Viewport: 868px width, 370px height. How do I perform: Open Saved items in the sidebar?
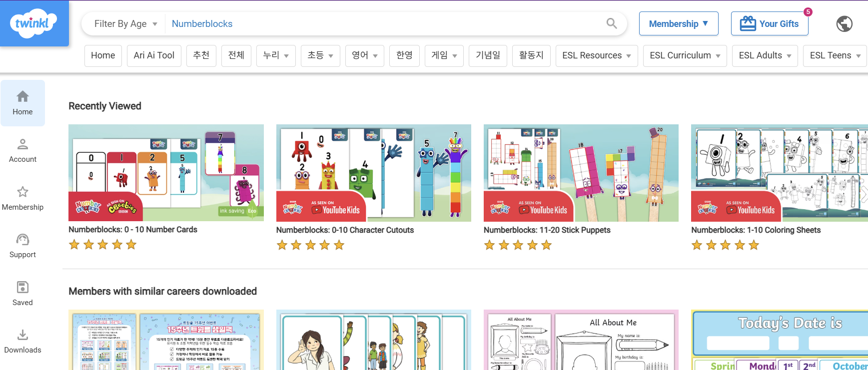point(22,294)
